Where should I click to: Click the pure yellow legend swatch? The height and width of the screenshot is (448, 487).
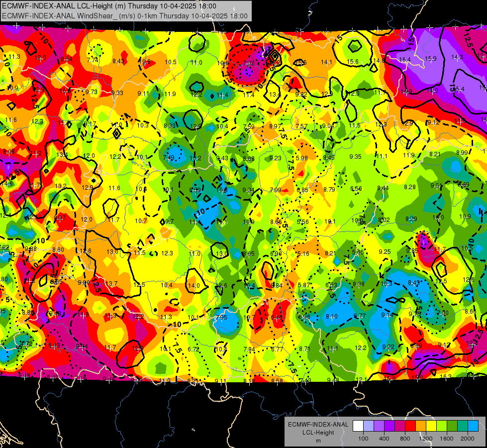[431, 426]
